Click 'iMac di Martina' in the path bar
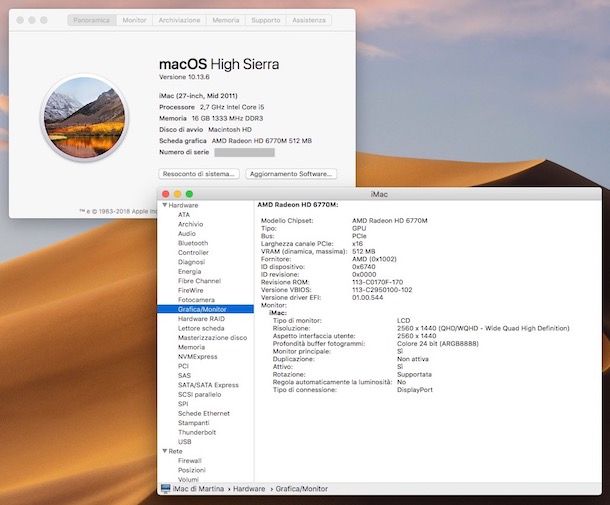The width and height of the screenshot is (610, 505). (198, 489)
